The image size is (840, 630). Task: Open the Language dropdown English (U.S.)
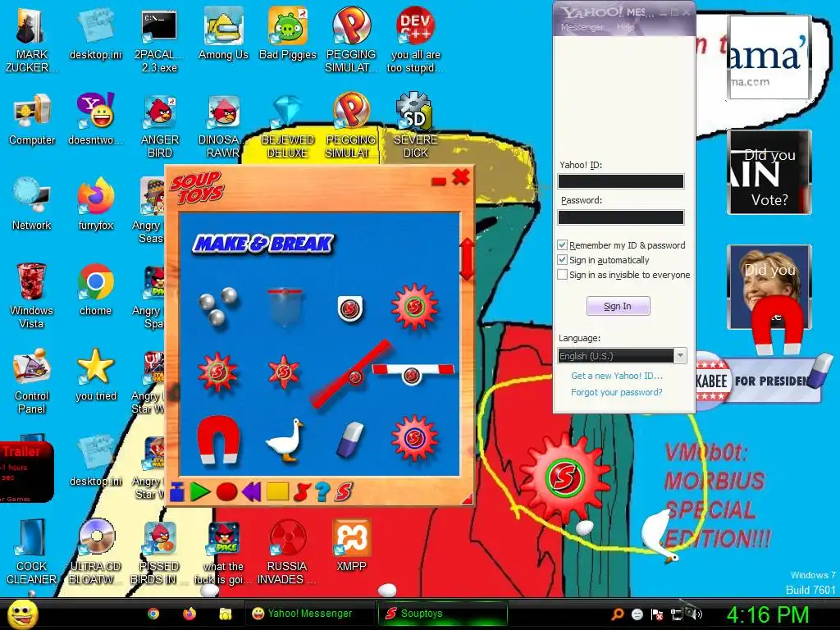[x=622, y=356]
